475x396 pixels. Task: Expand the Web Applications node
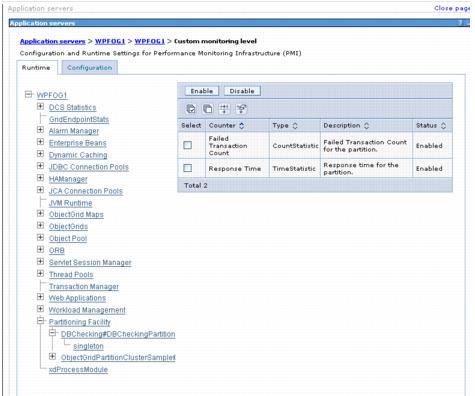point(41,297)
